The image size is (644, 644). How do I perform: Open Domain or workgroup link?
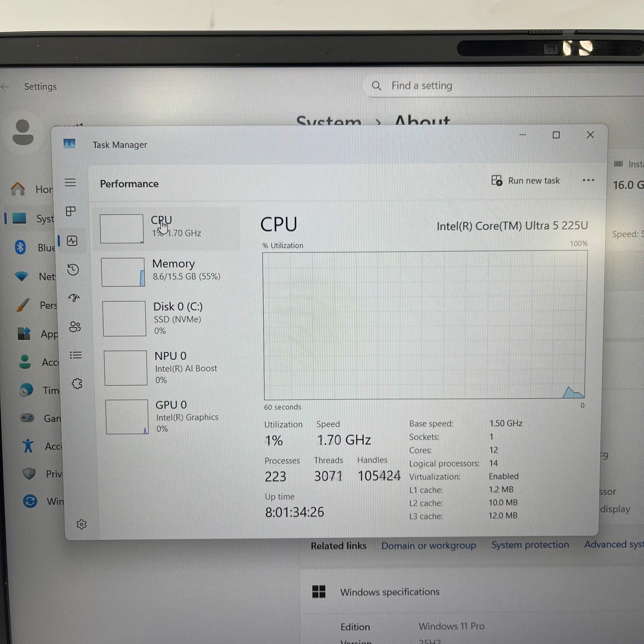click(429, 545)
